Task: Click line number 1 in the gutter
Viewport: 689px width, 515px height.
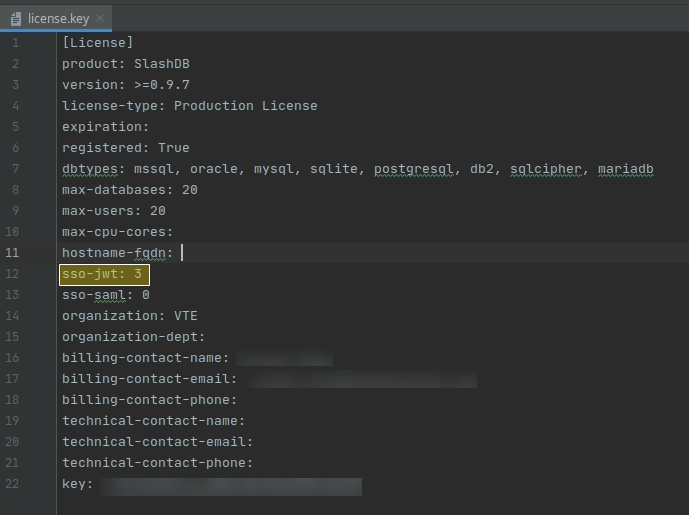Action: 15,43
